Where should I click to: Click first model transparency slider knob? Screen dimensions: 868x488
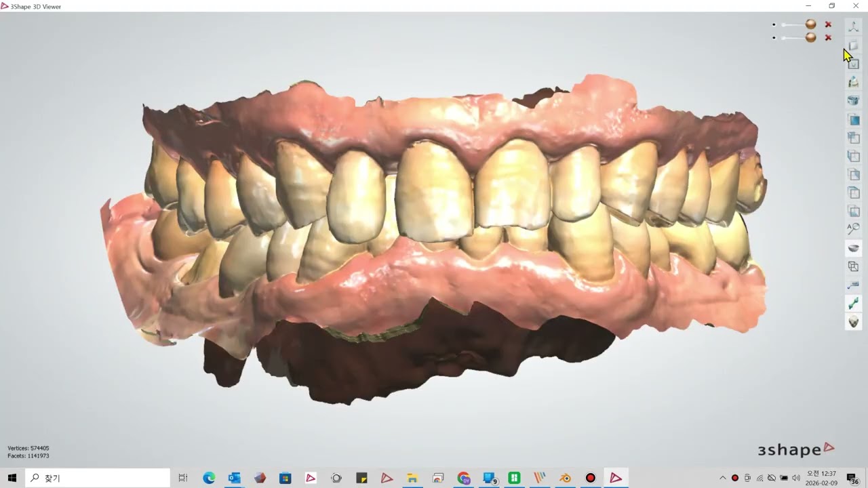click(810, 24)
